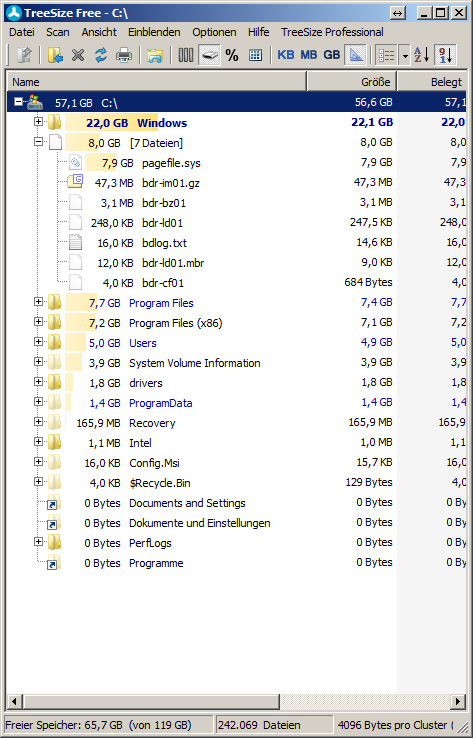Expand the Program Files folder
Viewport: 473px width, 738px height.
[39, 302]
